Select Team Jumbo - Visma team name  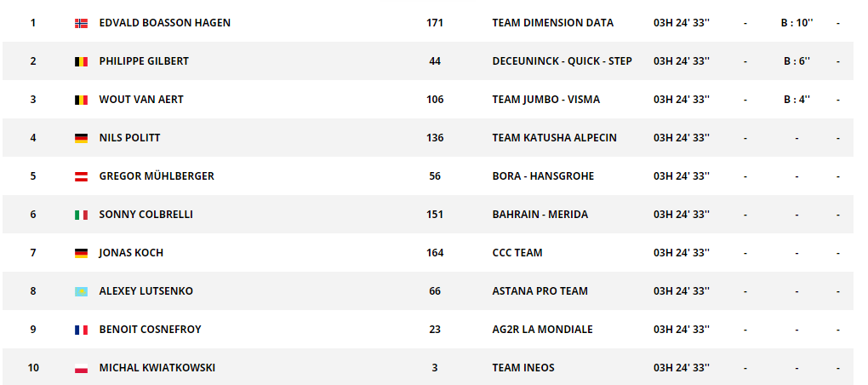click(x=545, y=100)
